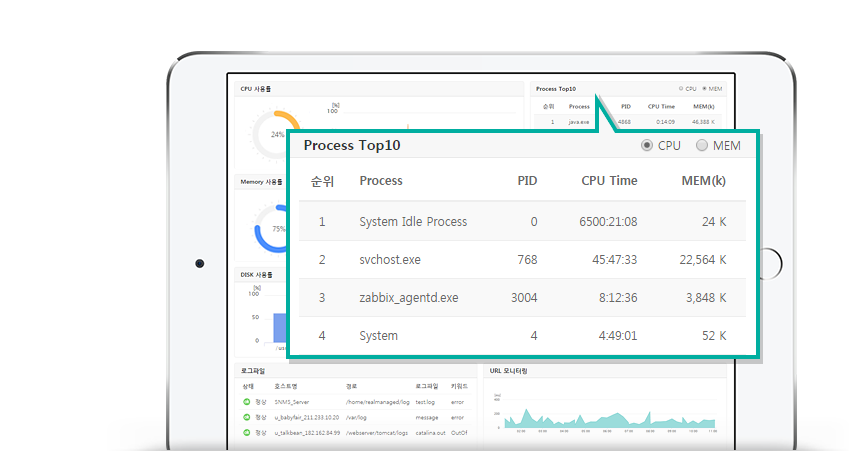Click memory value 22,564 K
Screen dimensions: 850x464
pyautogui.click(x=703, y=260)
